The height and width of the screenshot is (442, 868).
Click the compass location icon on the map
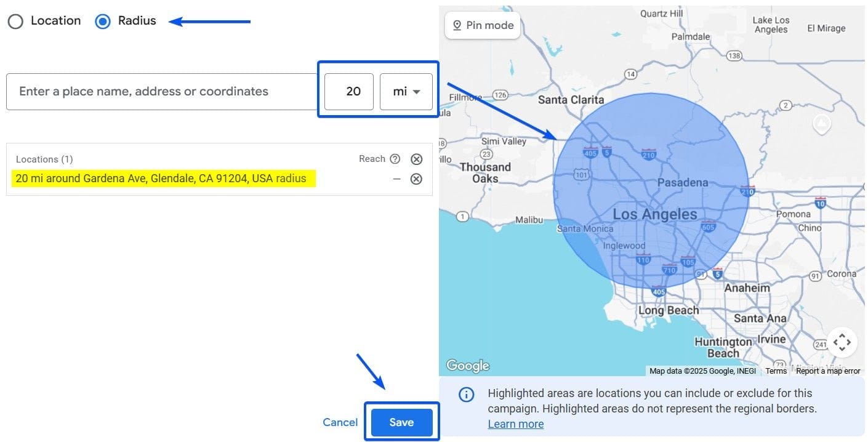click(821, 123)
